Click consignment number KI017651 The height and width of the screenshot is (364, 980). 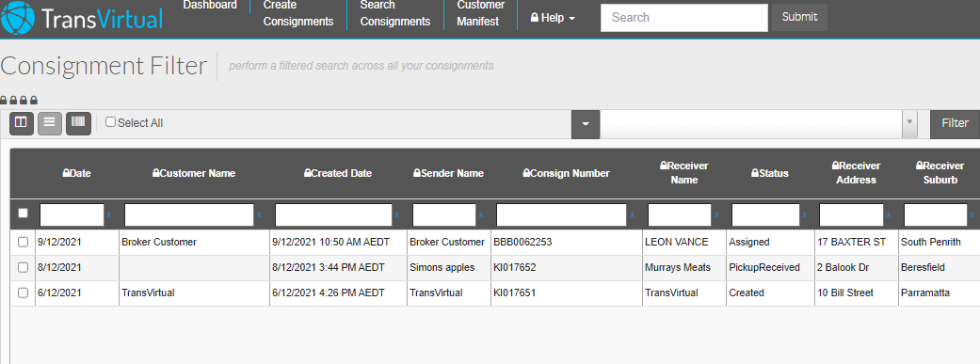[514, 293]
